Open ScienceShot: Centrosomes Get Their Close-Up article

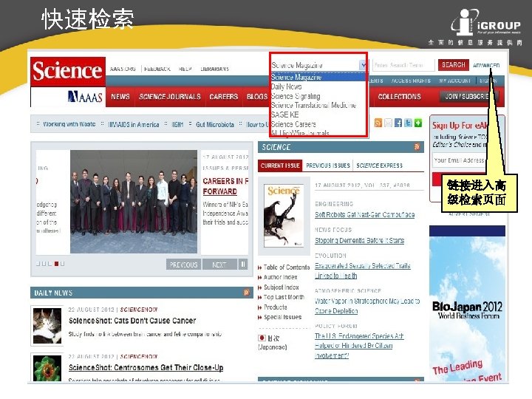point(146,367)
